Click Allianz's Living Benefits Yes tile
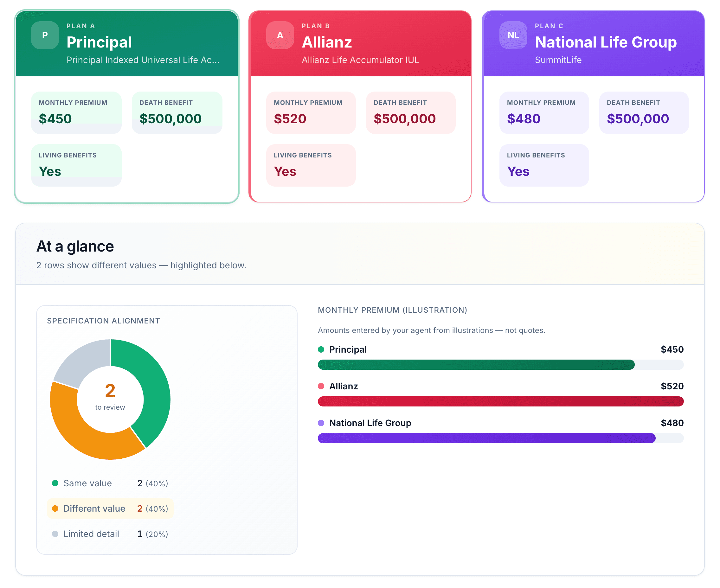720x588 pixels. click(x=311, y=165)
